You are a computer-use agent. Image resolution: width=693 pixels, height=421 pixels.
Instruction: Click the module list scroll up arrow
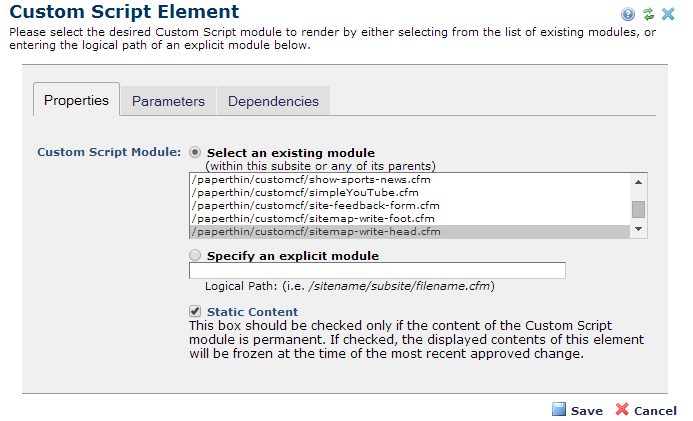tap(638, 180)
